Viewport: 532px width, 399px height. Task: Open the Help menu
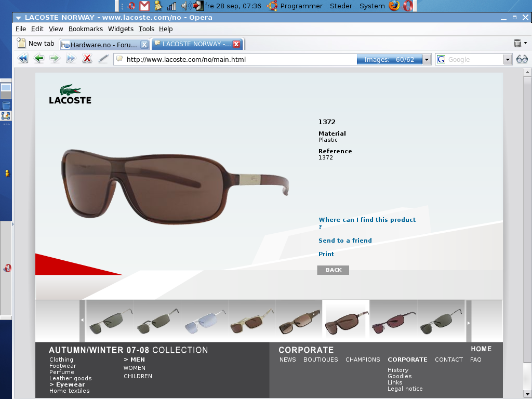(x=166, y=29)
